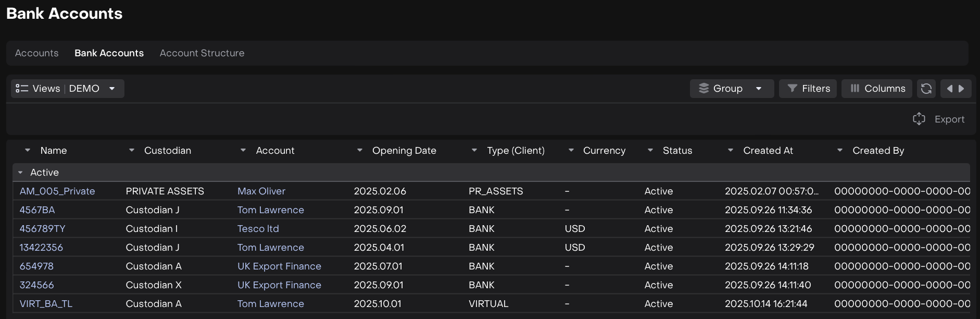The height and width of the screenshot is (319, 980).
Task: Click the Views list icon
Action: [22, 89]
